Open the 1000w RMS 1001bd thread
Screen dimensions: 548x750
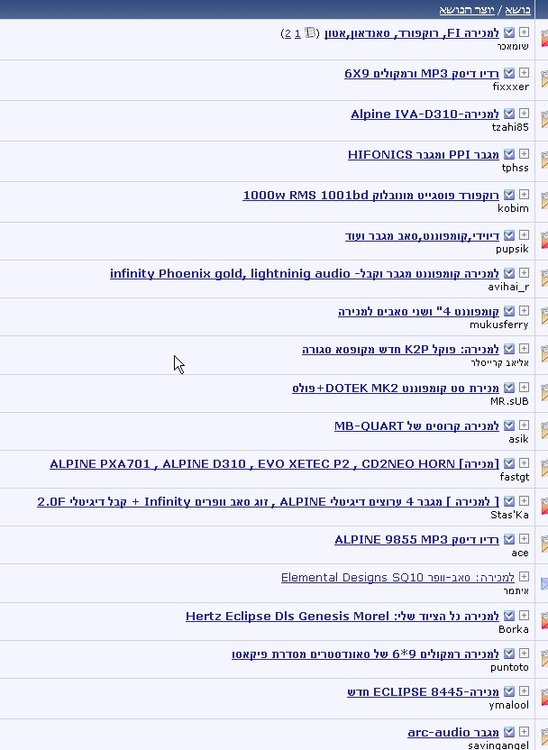[x=371, y=196]
